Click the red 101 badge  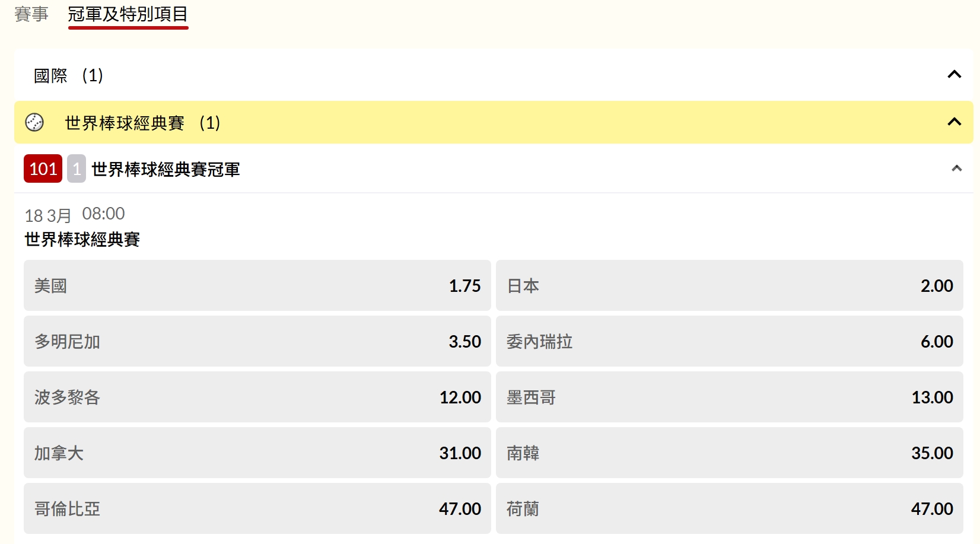[x=43, y=169]
